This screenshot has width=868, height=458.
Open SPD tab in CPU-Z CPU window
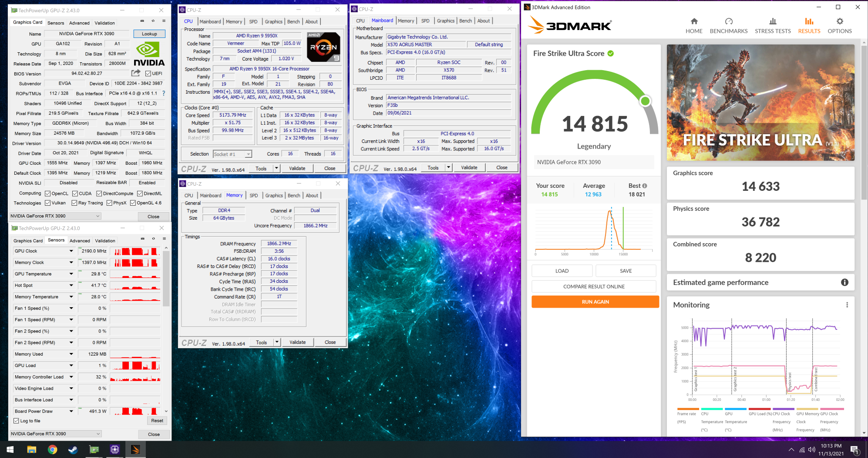pos(253,21)
